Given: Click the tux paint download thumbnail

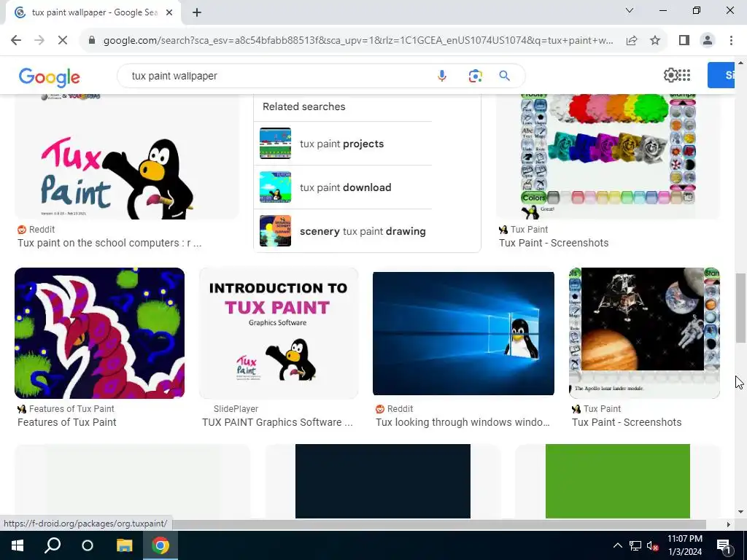Looking at the screenshot, I should pyautogui.click(x=275, y=187).
